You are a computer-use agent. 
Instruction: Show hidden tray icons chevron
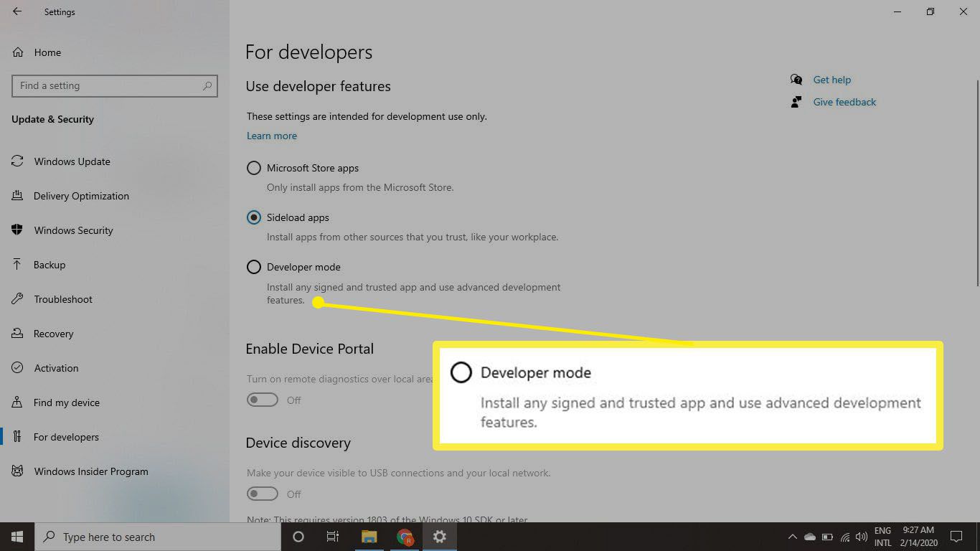point(793,537)
